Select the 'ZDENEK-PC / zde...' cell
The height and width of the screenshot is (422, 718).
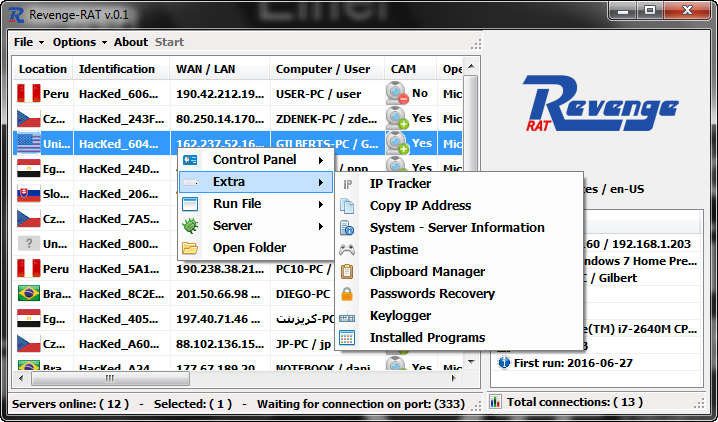point(327,119)
